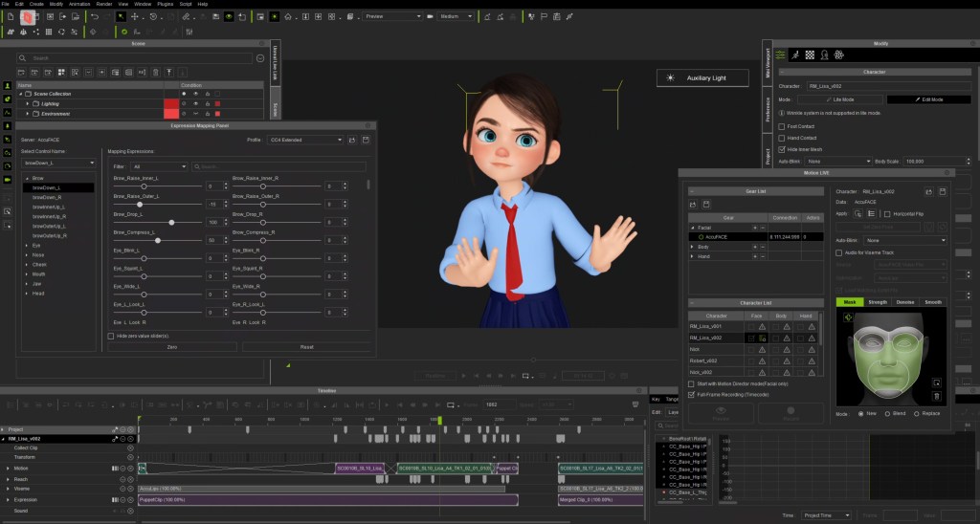Screen dimensions: 980x524
Task: Open the Profile CC4 Extended dropdown
Action: tap(305, 140)
